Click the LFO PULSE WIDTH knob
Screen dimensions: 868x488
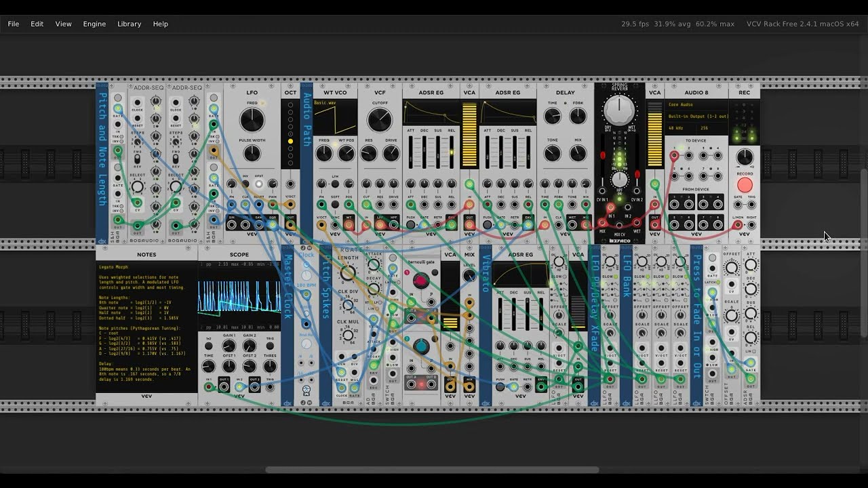click(x=252, y=155)
